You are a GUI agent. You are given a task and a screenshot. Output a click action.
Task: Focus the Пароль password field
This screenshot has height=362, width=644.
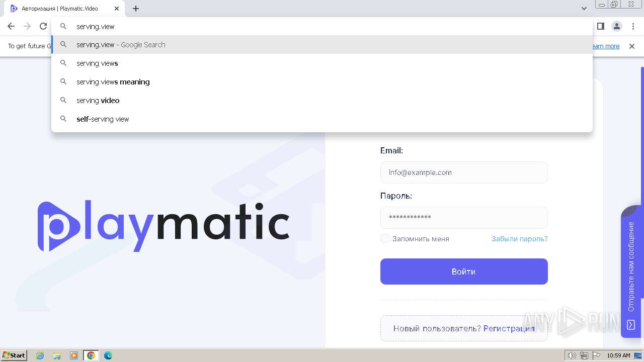point(464,218)
